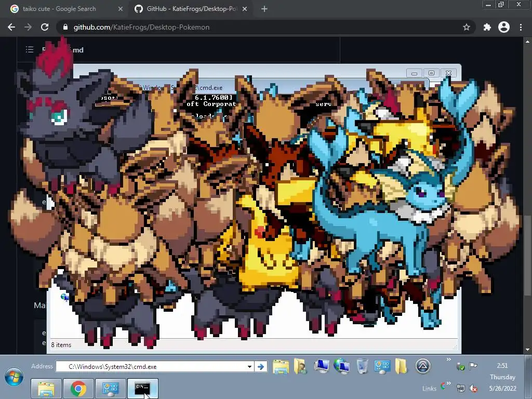
Task: Bookmark this page with the star
Action: [467, 27]
